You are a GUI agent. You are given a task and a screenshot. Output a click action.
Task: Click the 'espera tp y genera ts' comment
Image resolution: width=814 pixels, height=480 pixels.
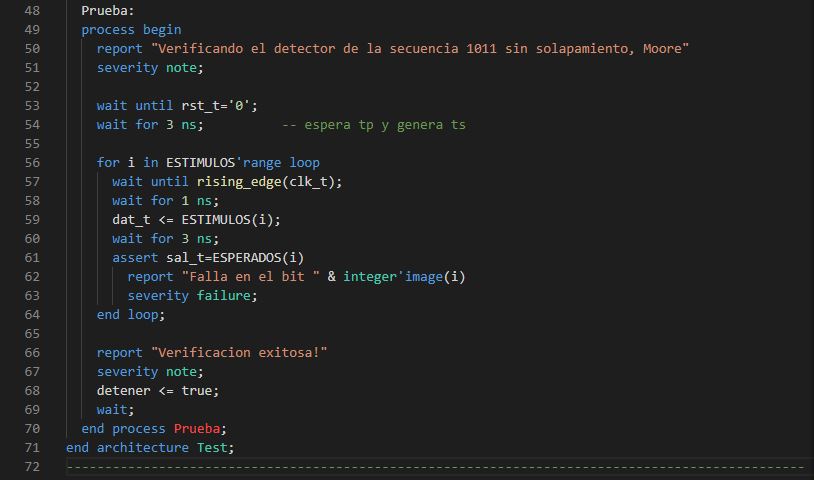click(373, 125)
